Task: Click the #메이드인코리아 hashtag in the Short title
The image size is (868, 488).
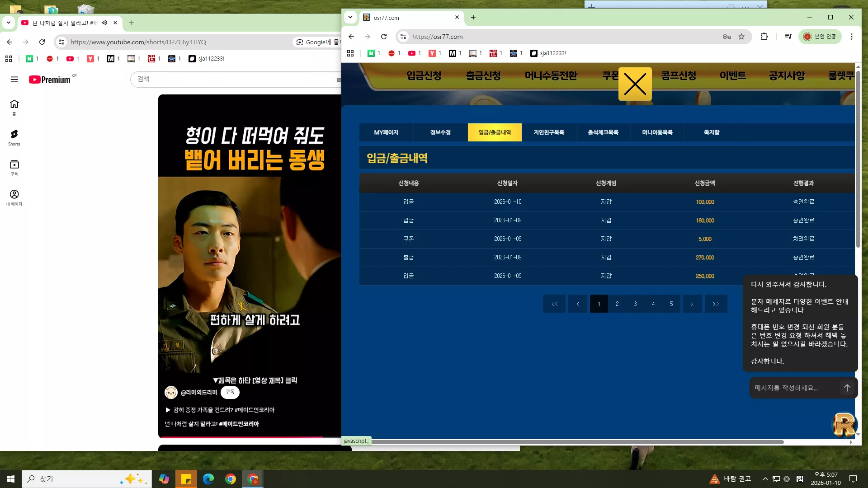Action: [239, 424]
